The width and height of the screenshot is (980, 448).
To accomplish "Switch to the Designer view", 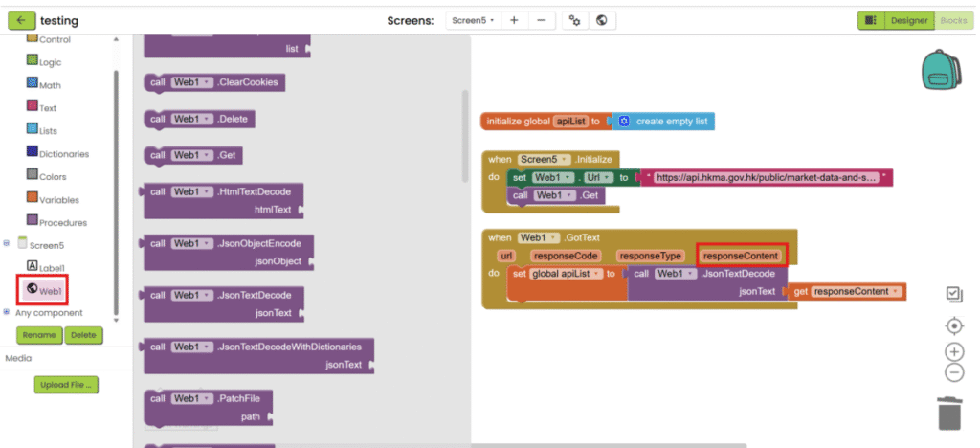I will 909,20.
